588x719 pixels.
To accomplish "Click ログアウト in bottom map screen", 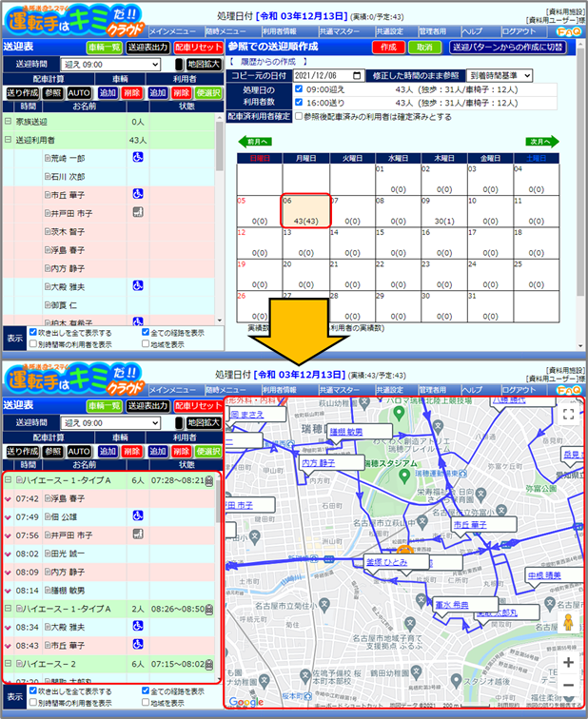I will click(x=519, y=390).
